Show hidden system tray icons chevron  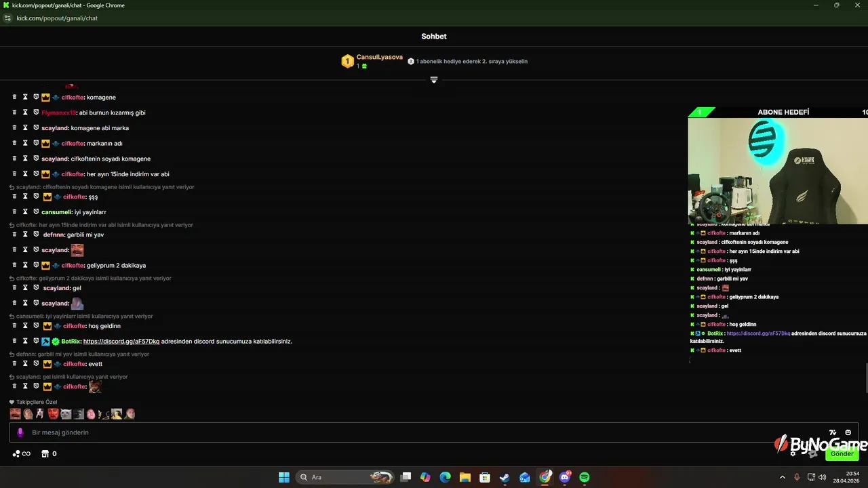pos(782,477)
